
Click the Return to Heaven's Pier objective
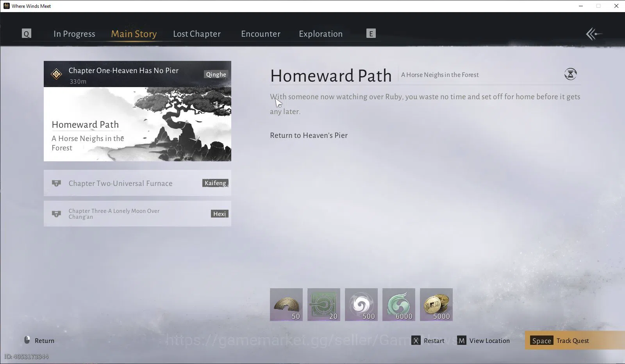(309, 135)
